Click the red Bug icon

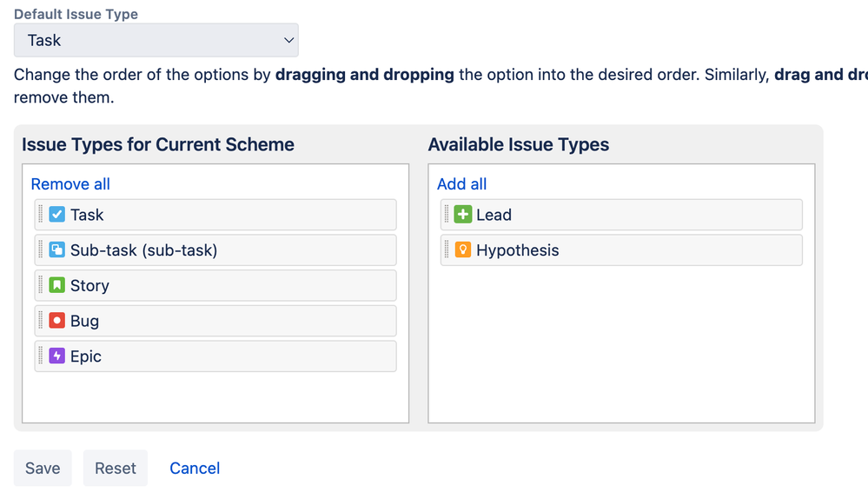point(57,321)
